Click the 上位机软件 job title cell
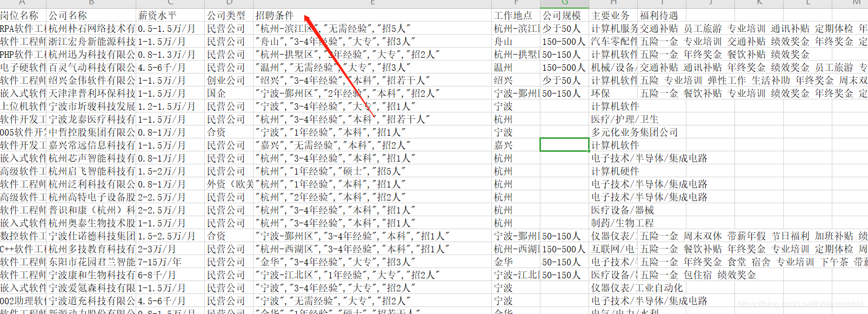The width and height of the screenshot is (868, 314). pyautogui.click(x=23, y=106)
